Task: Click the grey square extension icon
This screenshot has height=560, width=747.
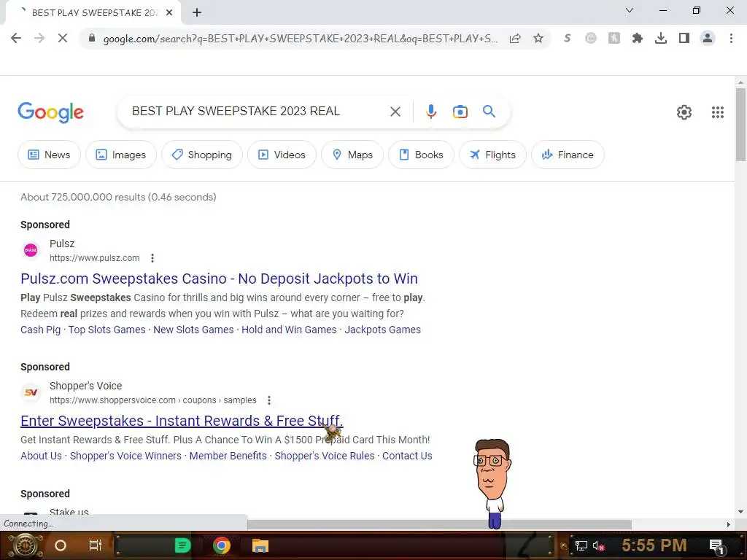Action: tap(614, 38)
